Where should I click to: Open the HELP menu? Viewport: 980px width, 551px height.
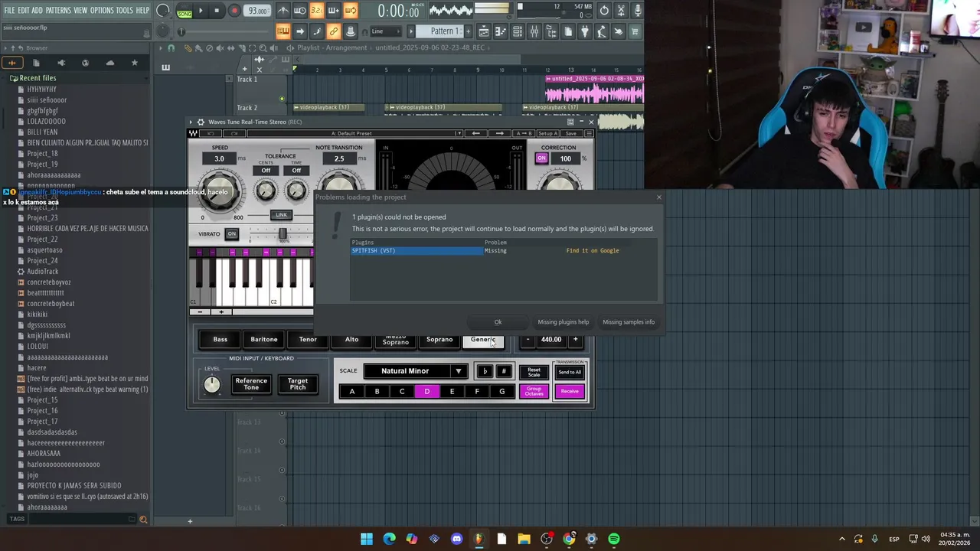point(143,10)
